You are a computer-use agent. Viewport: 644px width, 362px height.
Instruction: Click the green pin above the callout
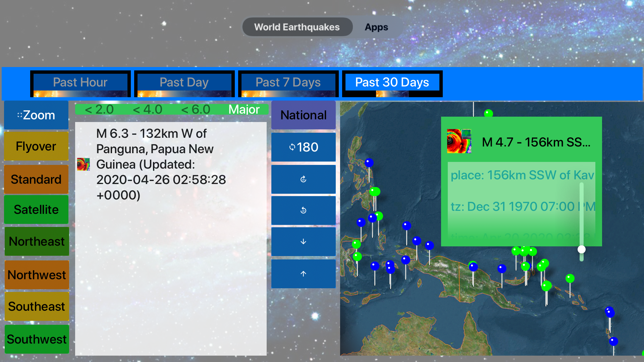pos(488,113)
